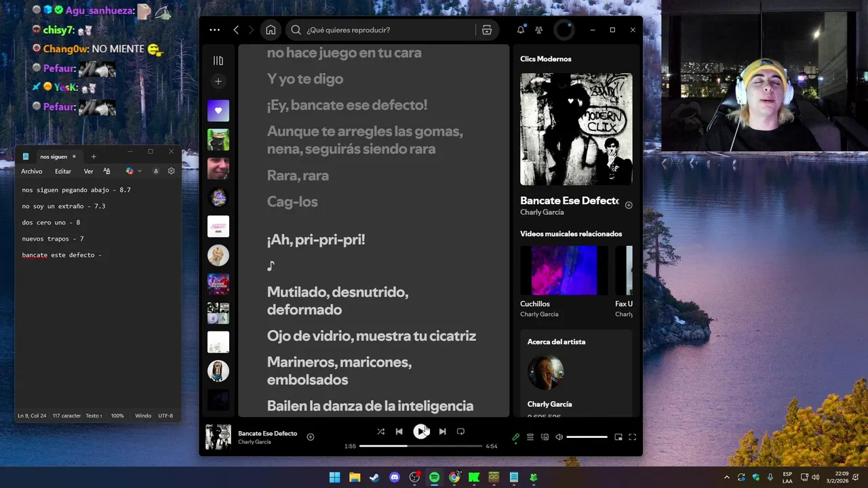Click the text "dos cero uno - 8" in Notepad
868x488 pixels.
(x=51, y=222)
